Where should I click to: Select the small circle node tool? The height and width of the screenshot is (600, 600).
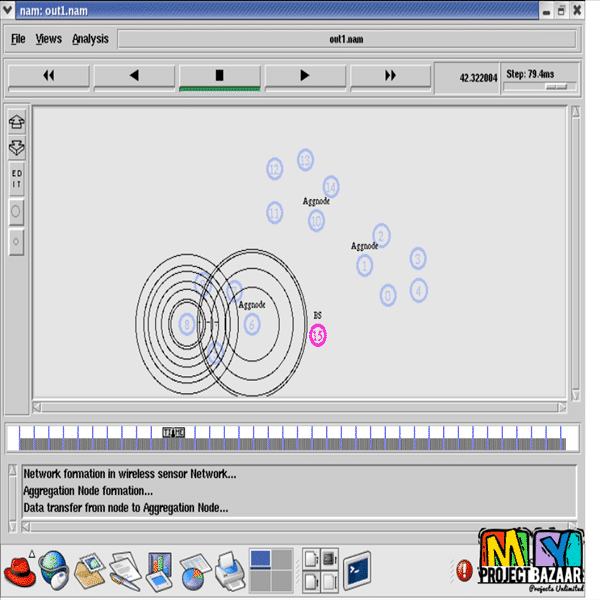click(16, 242)
